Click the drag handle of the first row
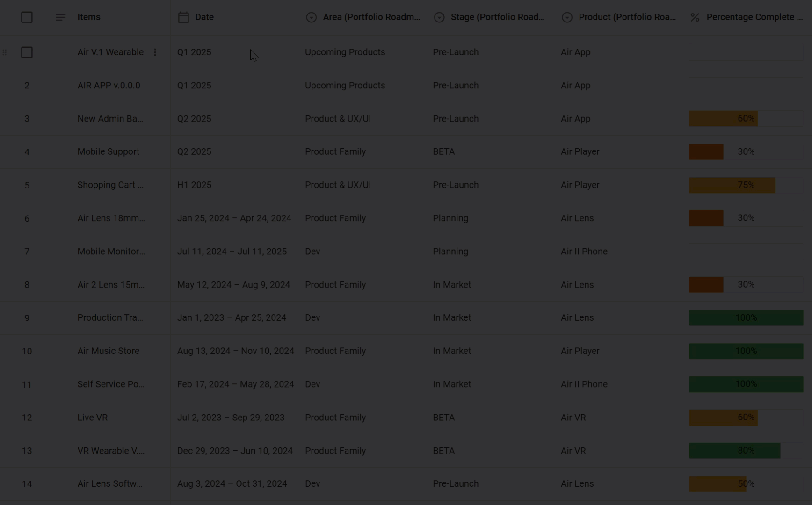Viewport: 812px width, 505px height. (x=5, y=52)
